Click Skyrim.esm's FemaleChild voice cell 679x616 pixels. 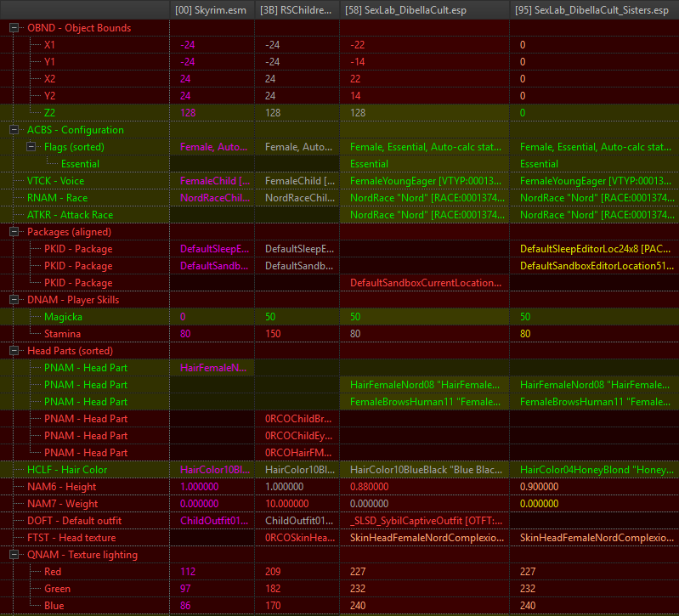(215, 181)
